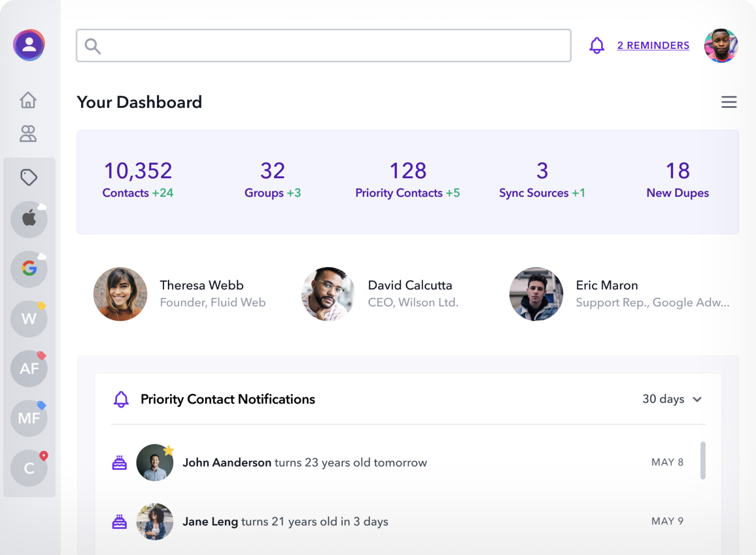Open the 2 REMINDERS link
This screenshot has height=555, width=756.
(x=653, y=46)
